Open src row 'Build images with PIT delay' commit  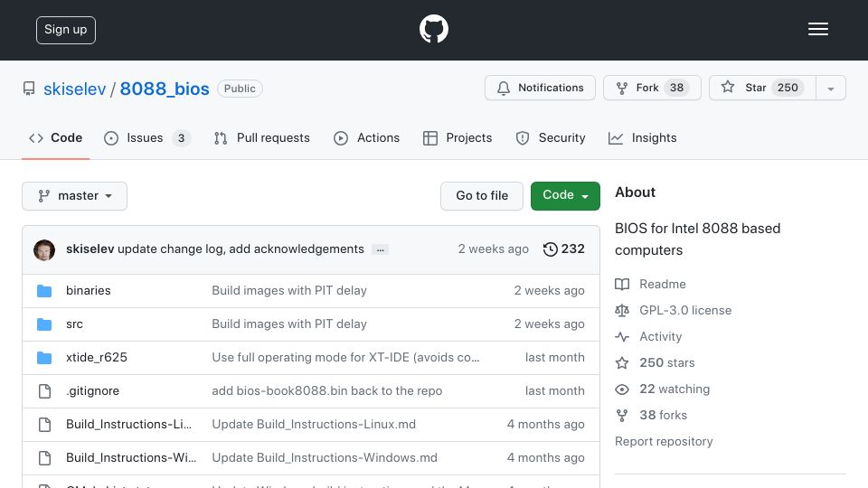(289, 324)
